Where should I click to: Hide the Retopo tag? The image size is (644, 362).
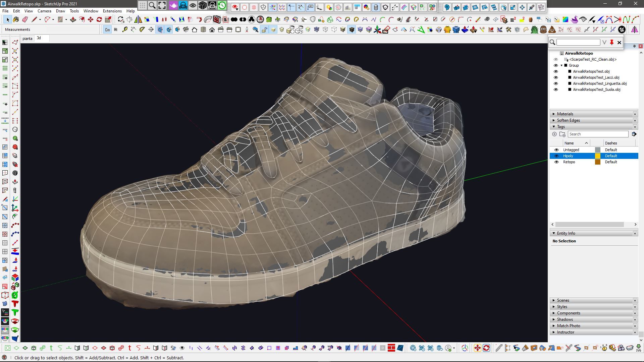coord(556,162)
